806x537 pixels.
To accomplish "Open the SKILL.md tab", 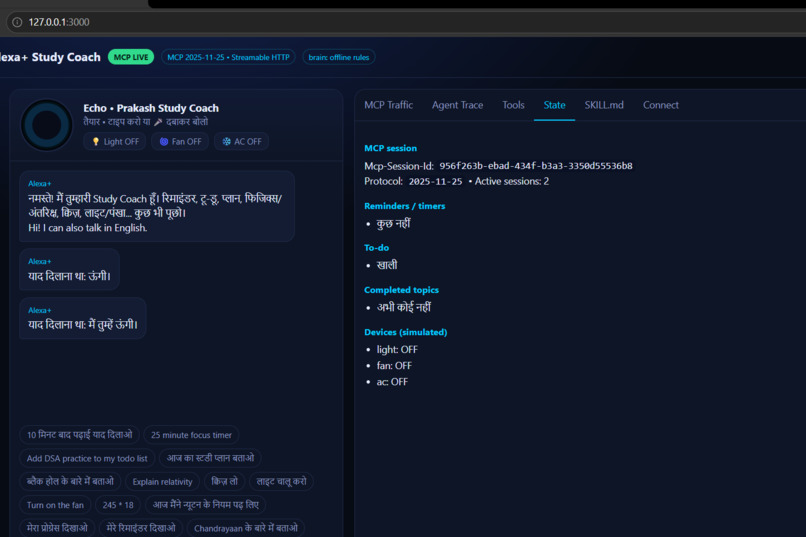I will (604, 105).
